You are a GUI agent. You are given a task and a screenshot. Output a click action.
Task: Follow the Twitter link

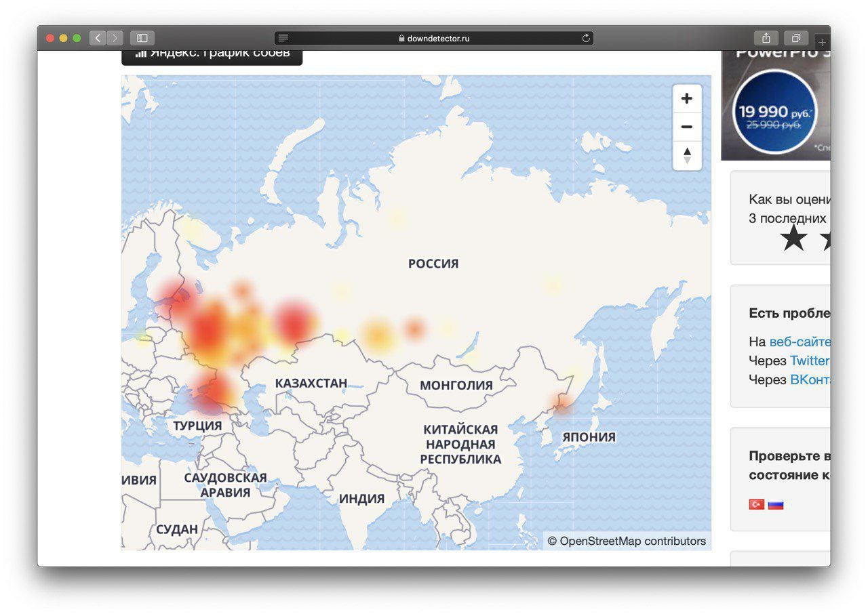click(810, 361)
